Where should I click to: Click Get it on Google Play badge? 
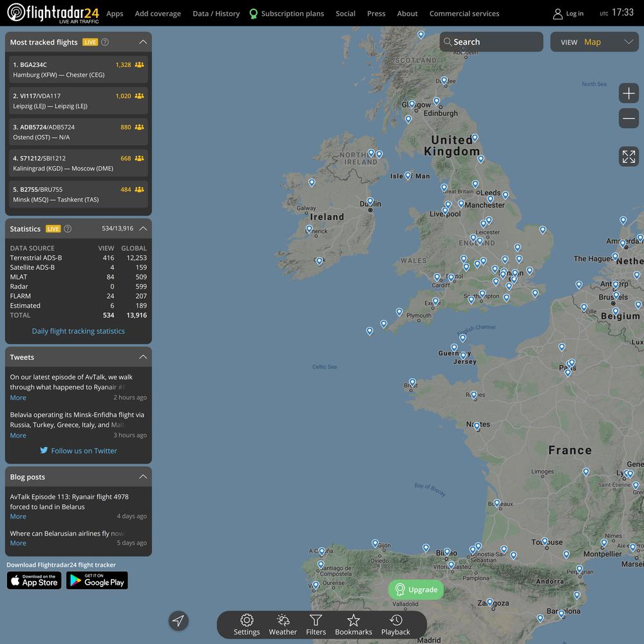point(97,580)
